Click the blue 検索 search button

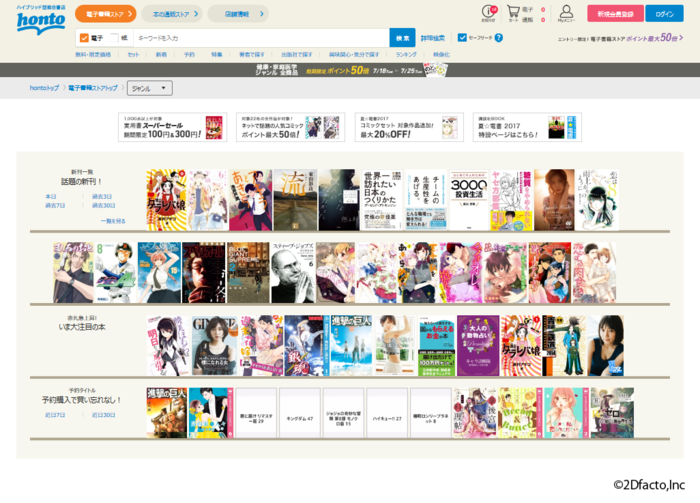pos(402,38)
